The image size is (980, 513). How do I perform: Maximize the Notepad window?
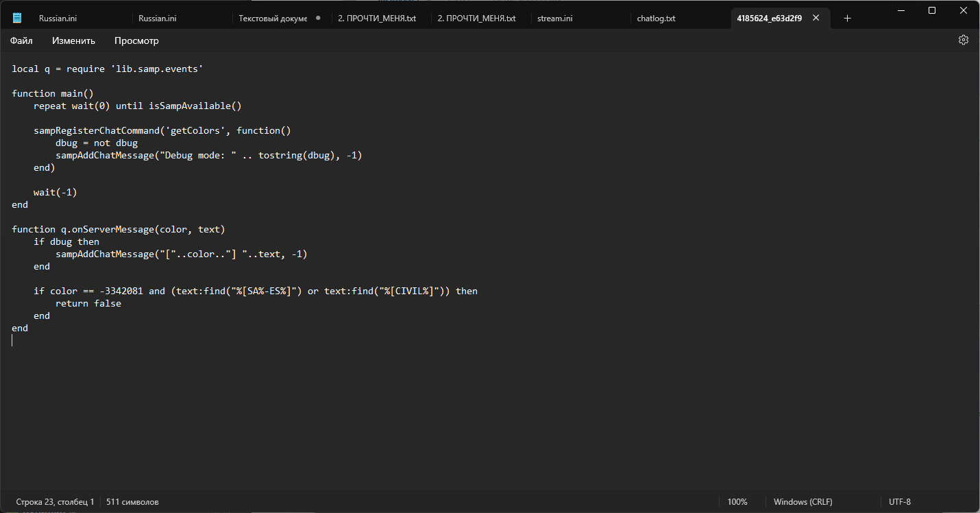[931, 10]
